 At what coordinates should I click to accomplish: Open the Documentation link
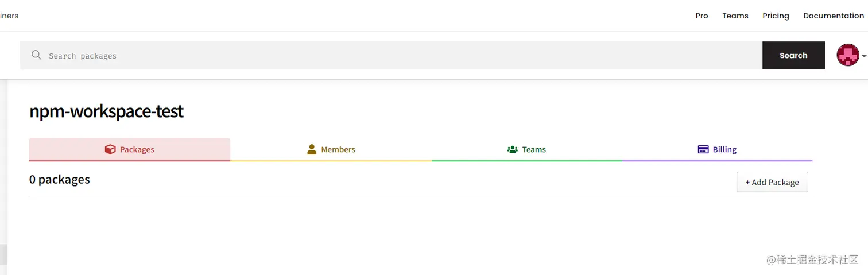pos(834,16)
